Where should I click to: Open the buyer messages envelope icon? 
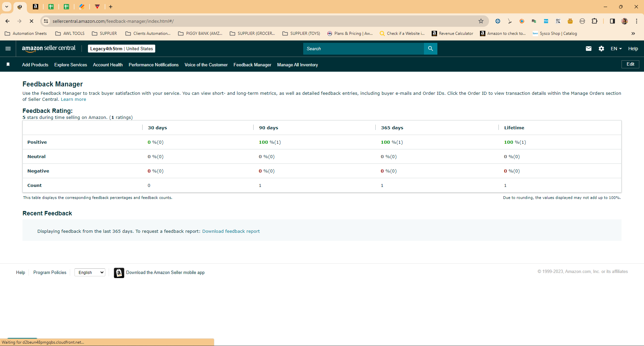point(588,49)
